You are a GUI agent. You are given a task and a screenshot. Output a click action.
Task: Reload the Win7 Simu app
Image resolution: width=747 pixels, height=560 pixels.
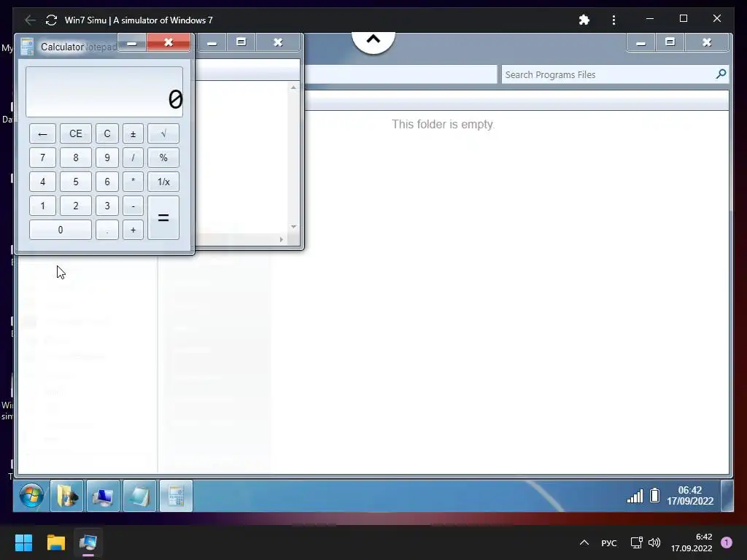click(x=51, y=20)
